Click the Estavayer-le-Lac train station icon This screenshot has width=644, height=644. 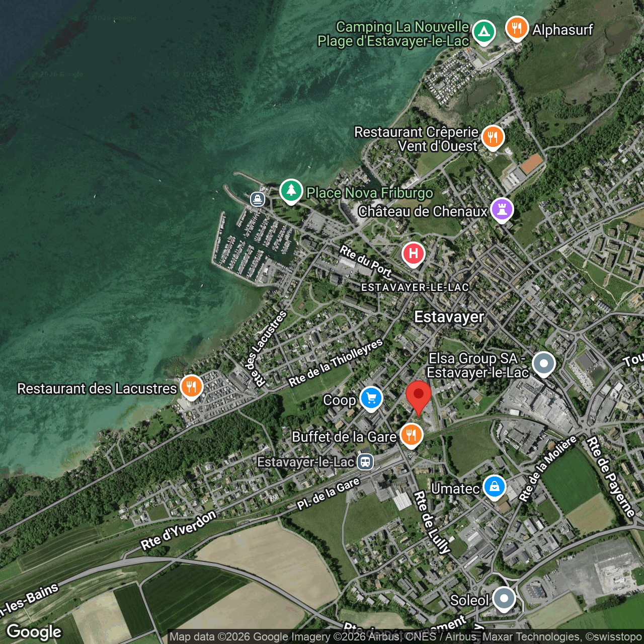click(365, 461)
